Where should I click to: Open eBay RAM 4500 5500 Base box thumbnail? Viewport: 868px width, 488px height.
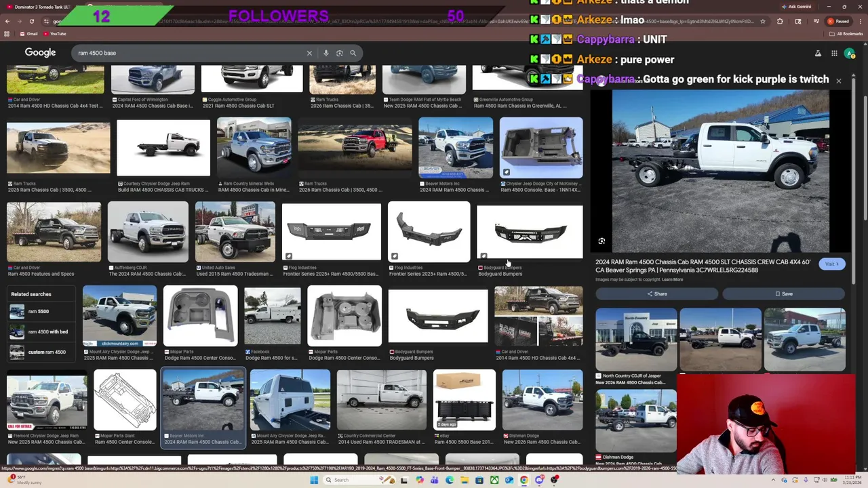(x=465, y=400)
